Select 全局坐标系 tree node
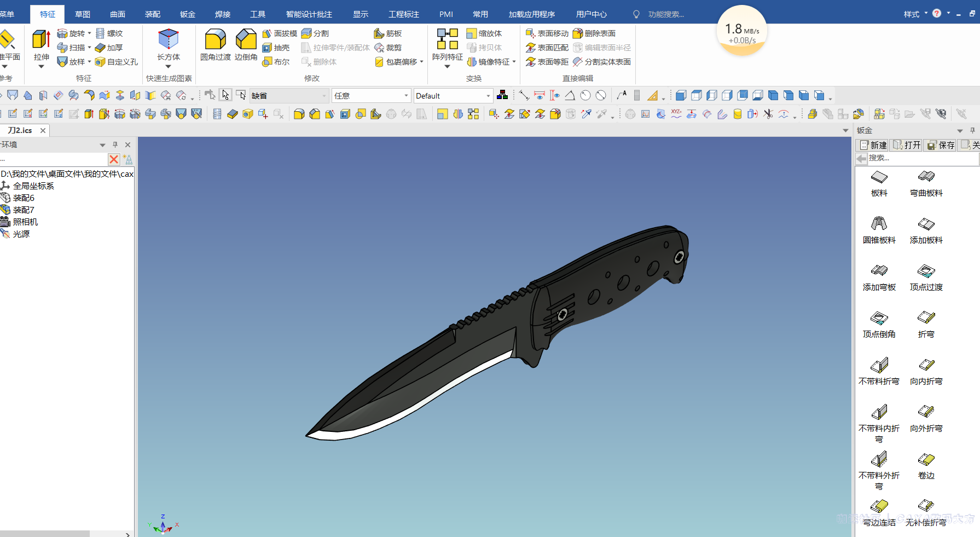Screen dimensions: 980x537 pos(33,186)
